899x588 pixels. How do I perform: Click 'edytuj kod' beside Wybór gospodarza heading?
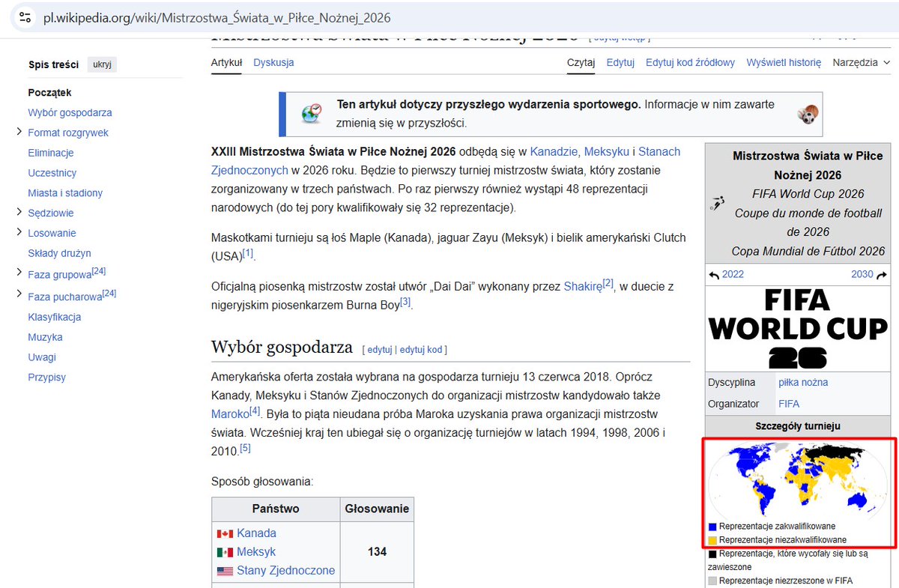coord(421,350)
